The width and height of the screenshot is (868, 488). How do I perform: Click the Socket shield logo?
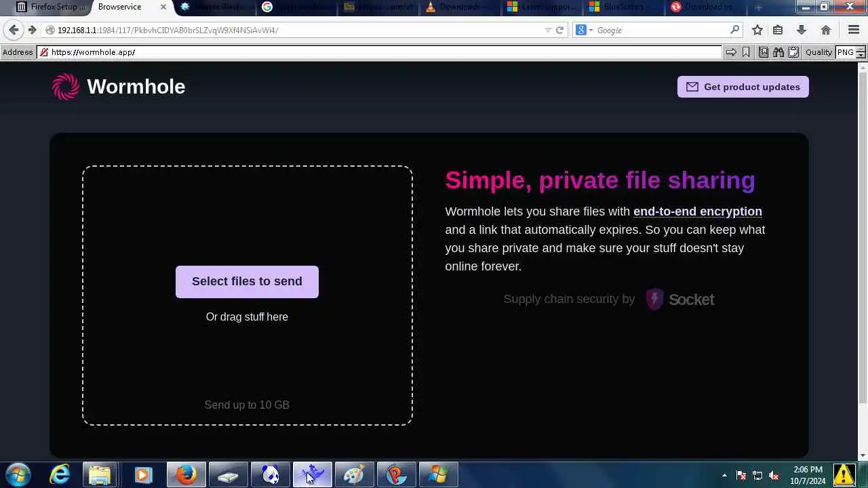[654, 299]
